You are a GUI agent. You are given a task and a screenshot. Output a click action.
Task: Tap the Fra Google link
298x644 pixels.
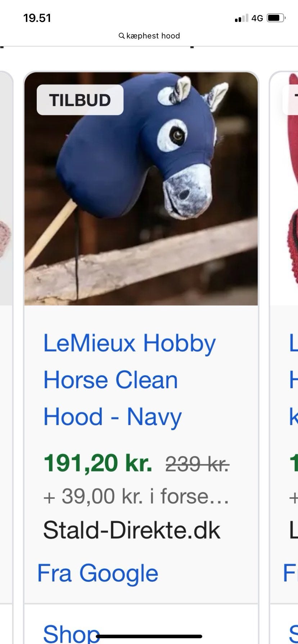coord(98,573)
